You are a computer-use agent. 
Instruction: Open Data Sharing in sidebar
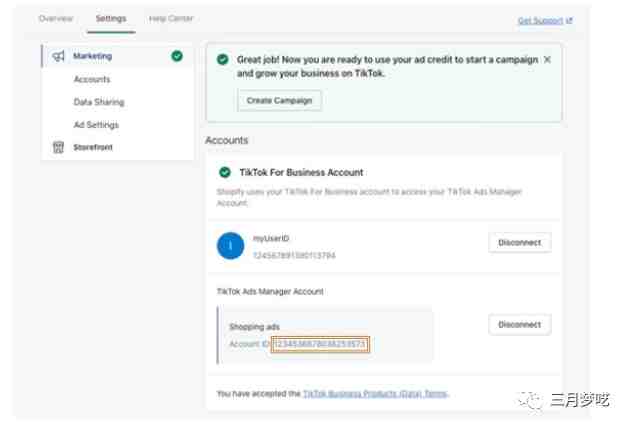coord(99,102)
